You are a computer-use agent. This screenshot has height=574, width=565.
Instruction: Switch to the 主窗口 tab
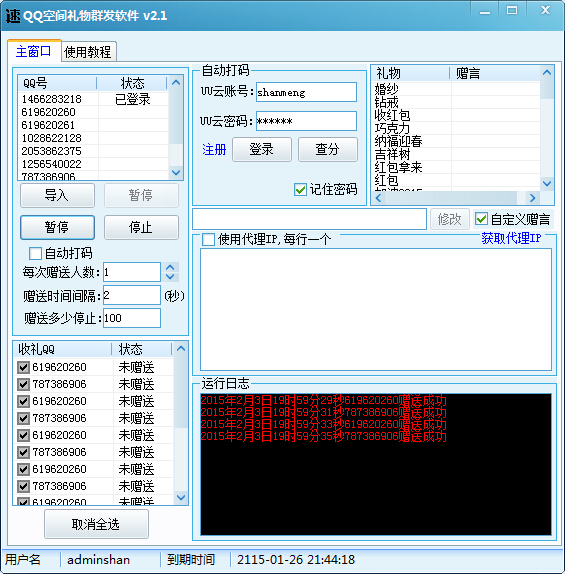coord(34,51)
